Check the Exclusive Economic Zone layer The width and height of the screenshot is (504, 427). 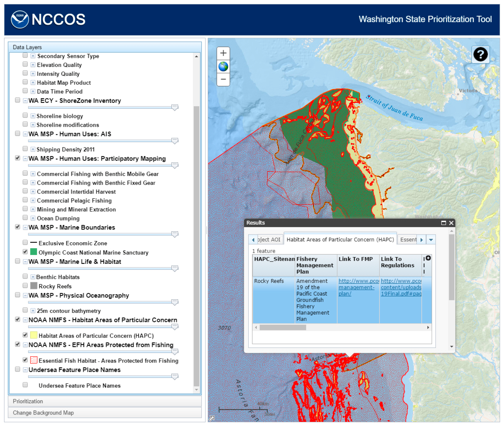[x=25, y=242]
